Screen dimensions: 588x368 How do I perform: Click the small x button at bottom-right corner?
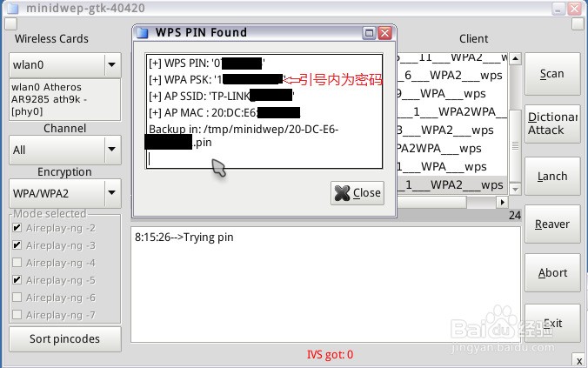(x=579, y=361)
